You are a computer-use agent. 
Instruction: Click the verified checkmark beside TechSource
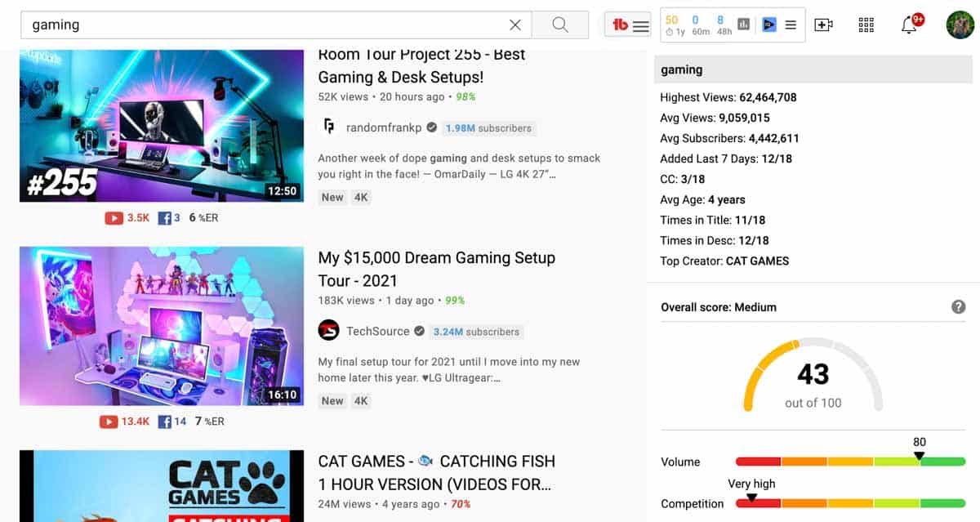pos(419,331)
